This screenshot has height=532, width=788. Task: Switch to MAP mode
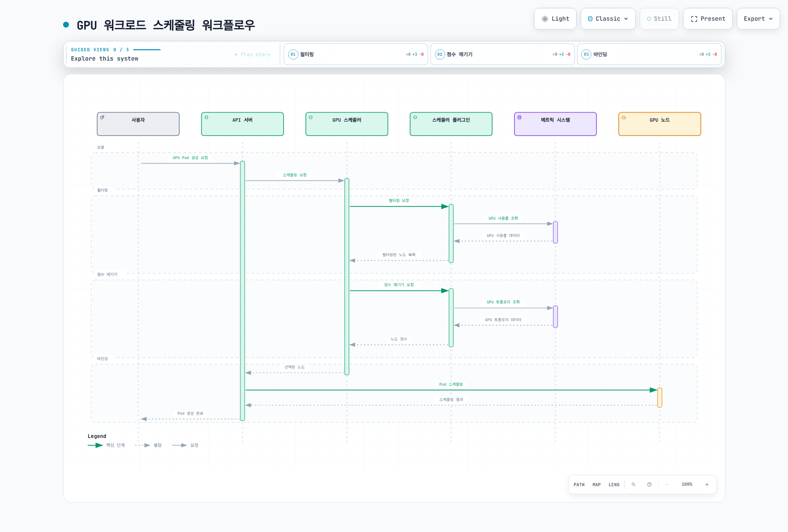[596, 485]
